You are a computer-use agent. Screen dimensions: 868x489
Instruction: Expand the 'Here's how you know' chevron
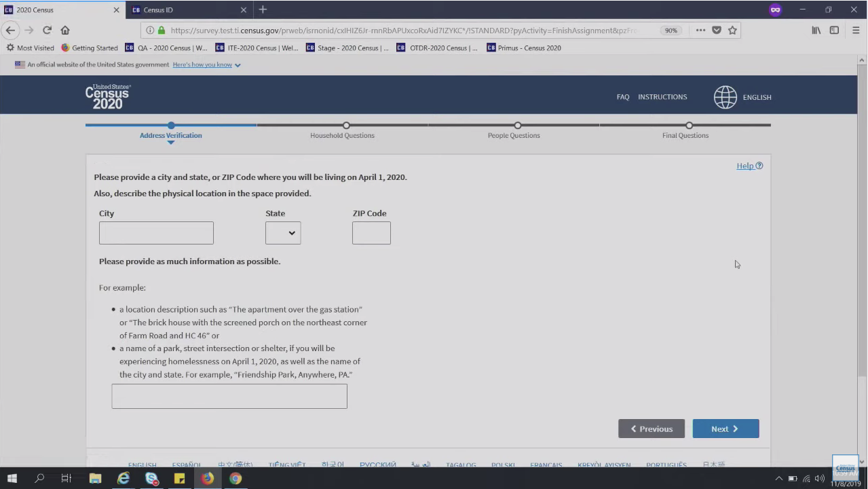pyautogui.click(x=238, y=65)
